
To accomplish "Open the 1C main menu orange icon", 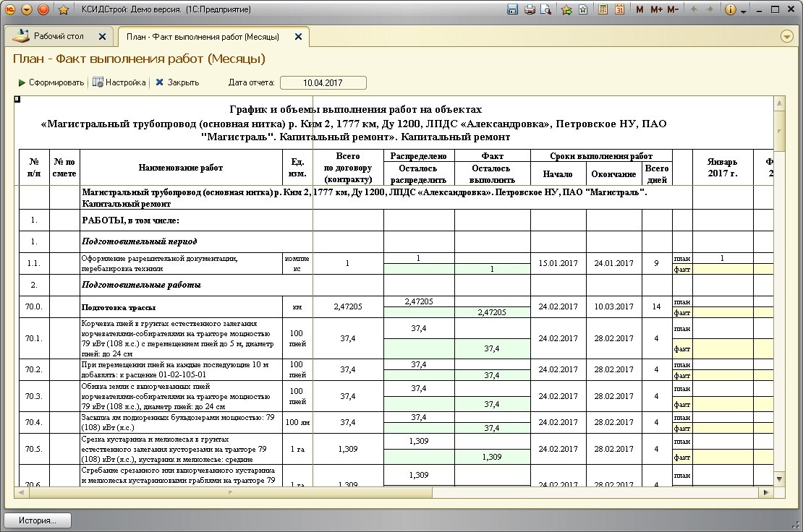I will (10, 9).
